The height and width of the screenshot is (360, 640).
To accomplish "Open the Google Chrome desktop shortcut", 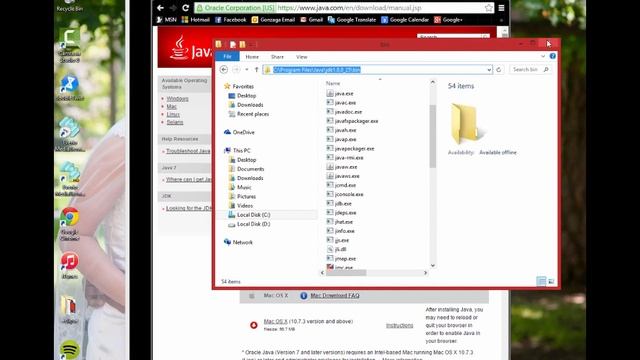I will click(69, 224).
